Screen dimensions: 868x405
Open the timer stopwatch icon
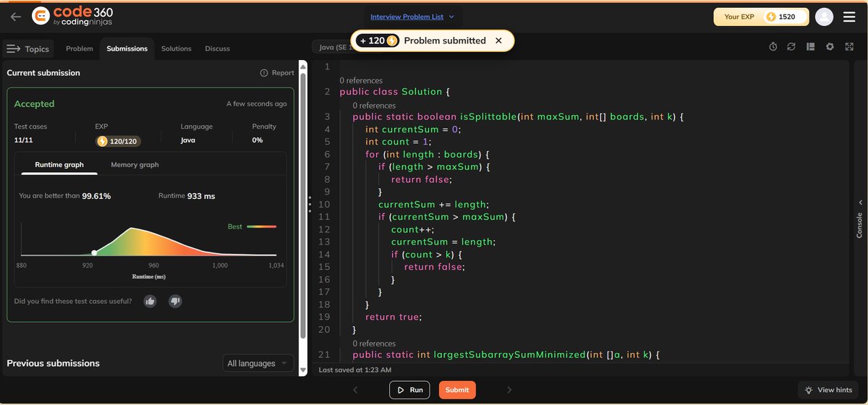coord(773,47)
